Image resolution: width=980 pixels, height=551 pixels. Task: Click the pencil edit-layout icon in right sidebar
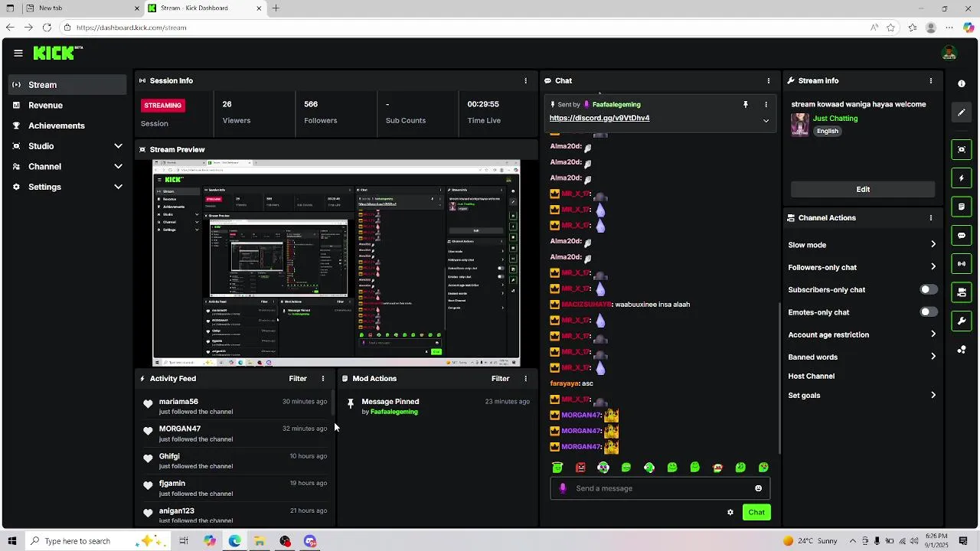[x=962, y=112]
